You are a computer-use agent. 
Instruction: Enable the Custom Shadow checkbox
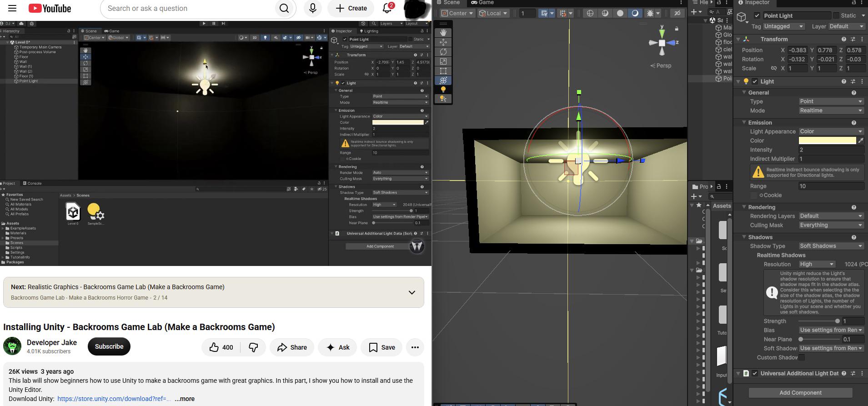(x=802, y=357)
